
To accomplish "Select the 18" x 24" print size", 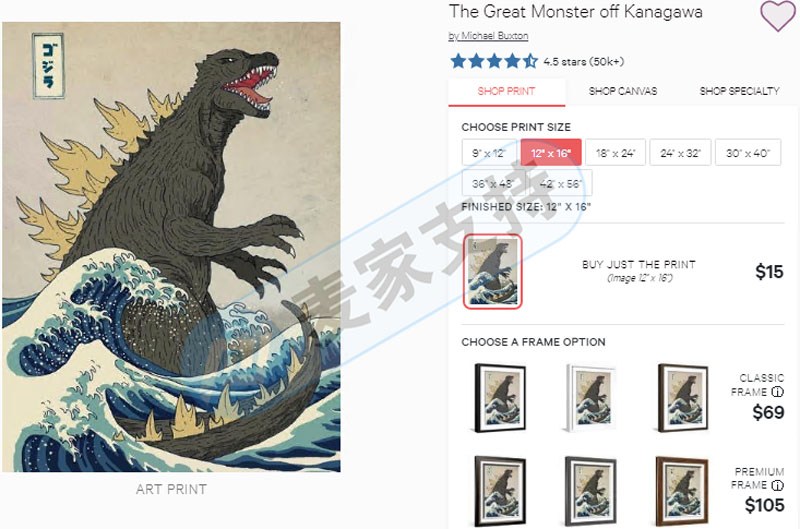I will coord(615,153).
